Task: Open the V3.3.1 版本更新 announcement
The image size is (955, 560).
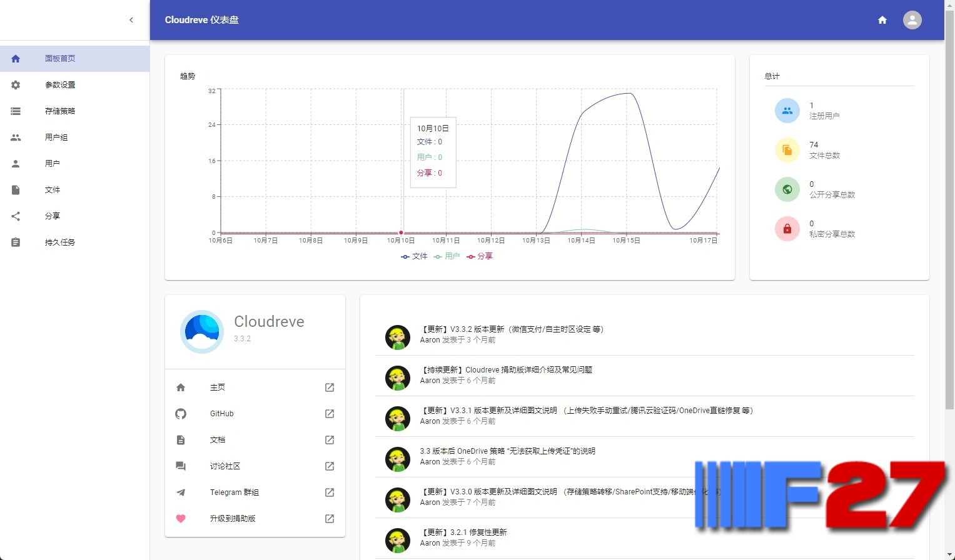Action: coord(645,416)
